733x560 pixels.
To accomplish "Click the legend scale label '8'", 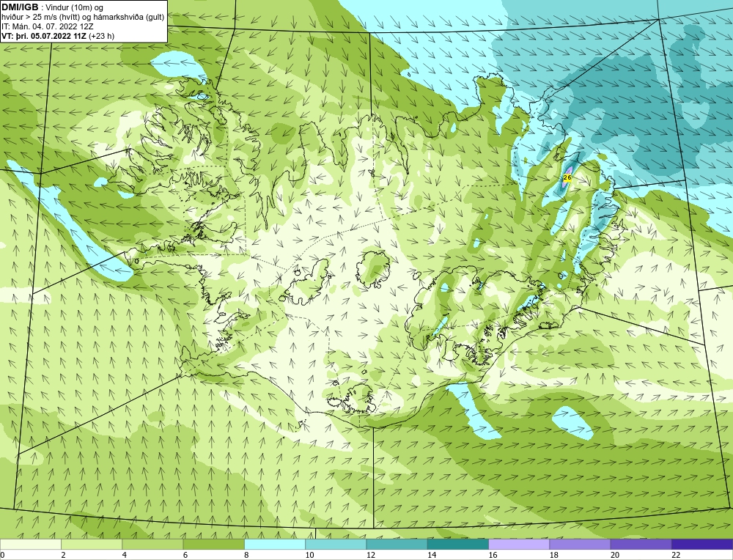I will tap(246, 555).
